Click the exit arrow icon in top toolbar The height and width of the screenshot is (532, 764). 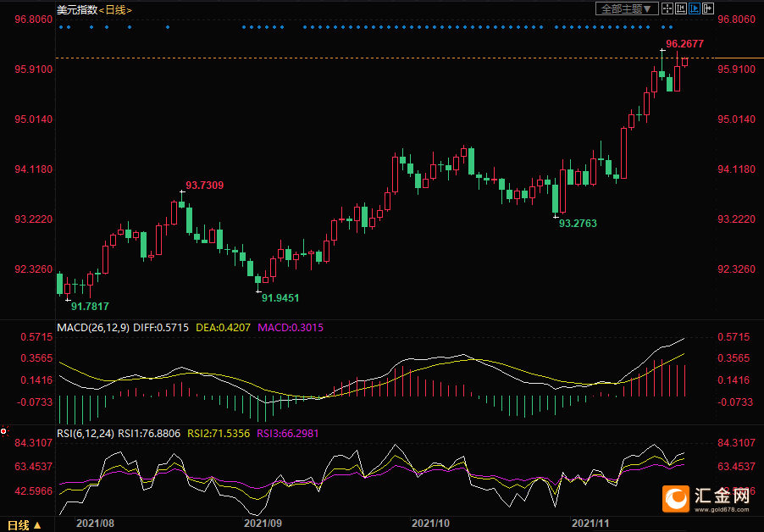tap(708, 8)
